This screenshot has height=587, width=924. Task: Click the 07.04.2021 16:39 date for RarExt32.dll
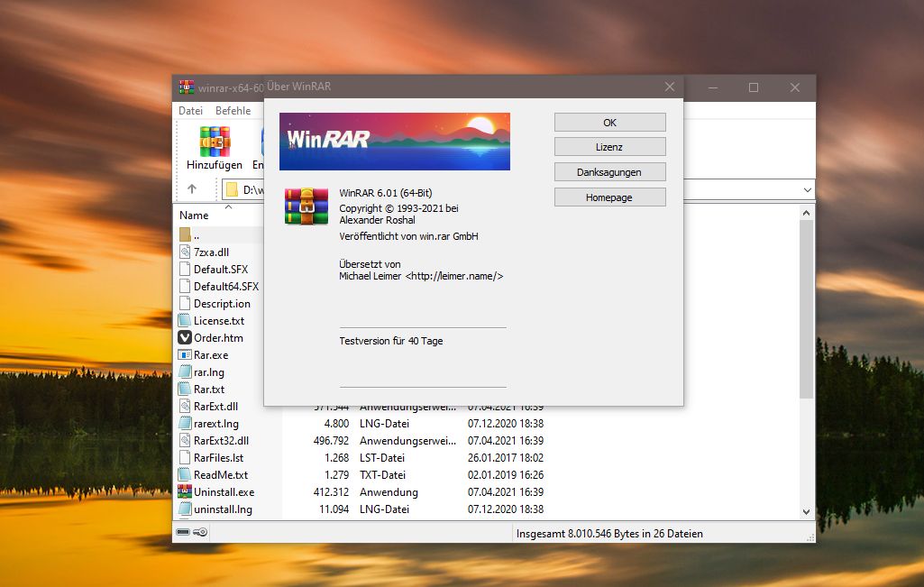pyautogui.click(x=506, y=440)
